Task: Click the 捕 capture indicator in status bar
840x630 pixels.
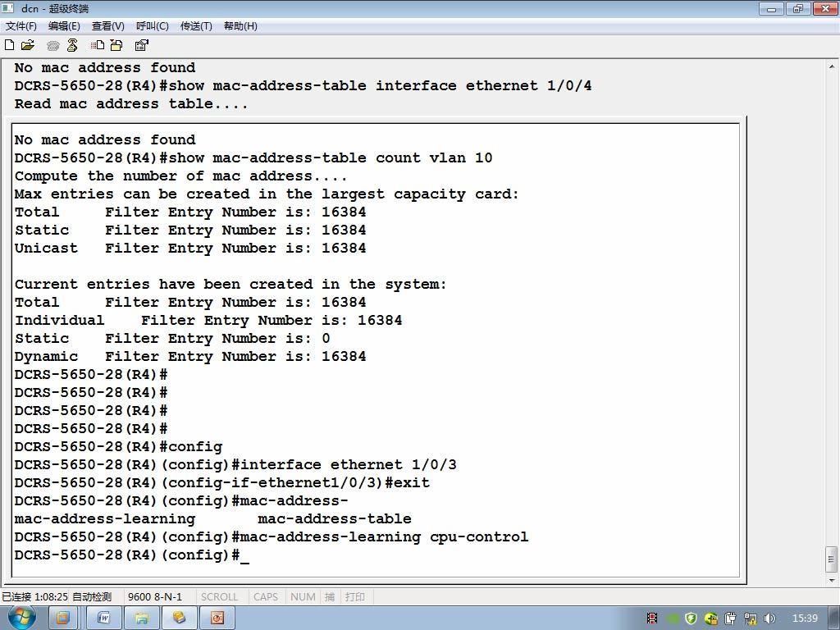Action: [330, 596]
